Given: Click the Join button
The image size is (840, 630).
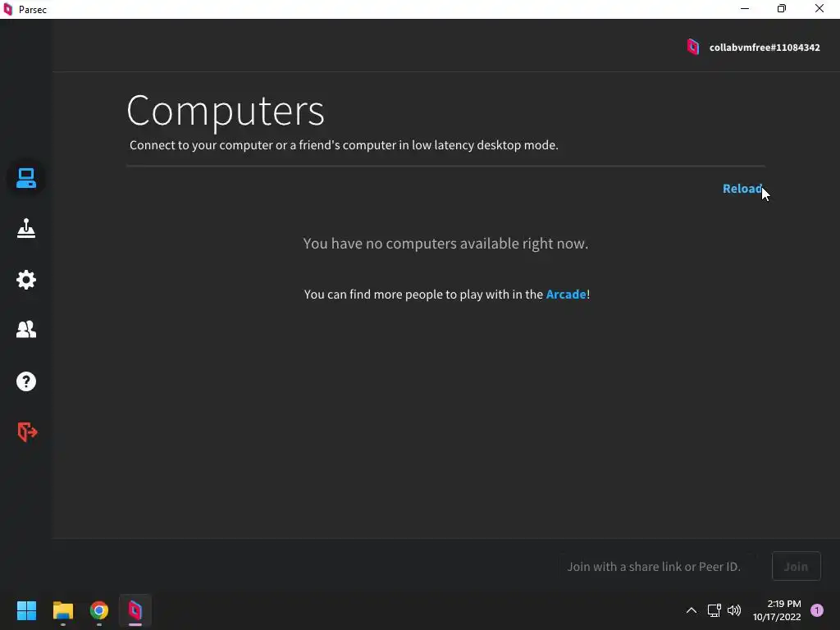Looking at the screenshot, I should (796, 566).
